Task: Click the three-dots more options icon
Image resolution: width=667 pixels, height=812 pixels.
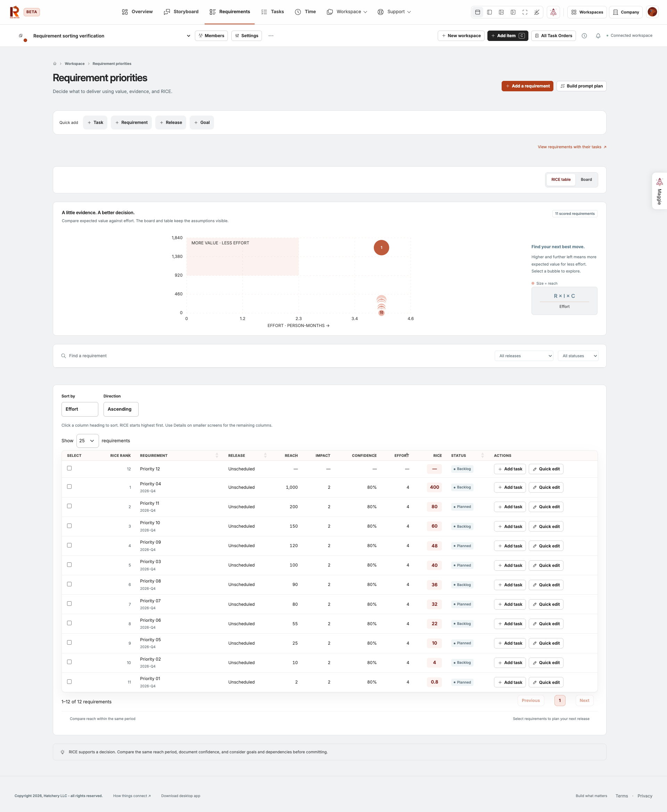Action: click(271, 36)
